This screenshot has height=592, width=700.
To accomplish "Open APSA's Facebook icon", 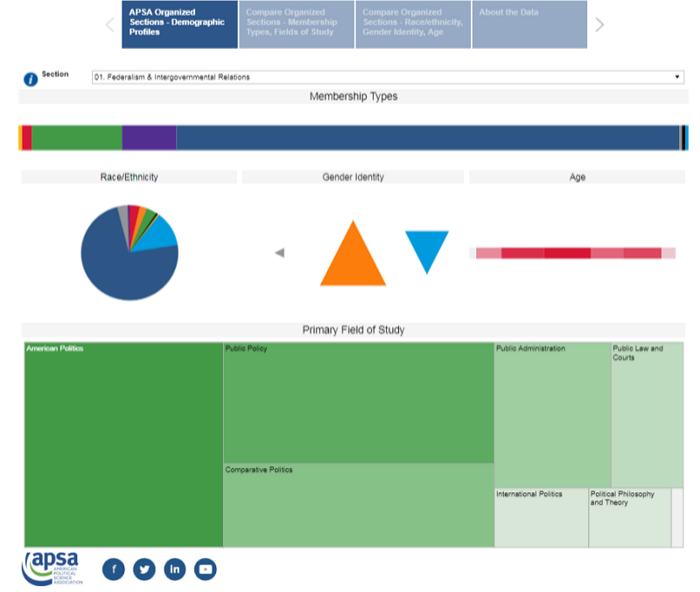I will coord(114,568).
